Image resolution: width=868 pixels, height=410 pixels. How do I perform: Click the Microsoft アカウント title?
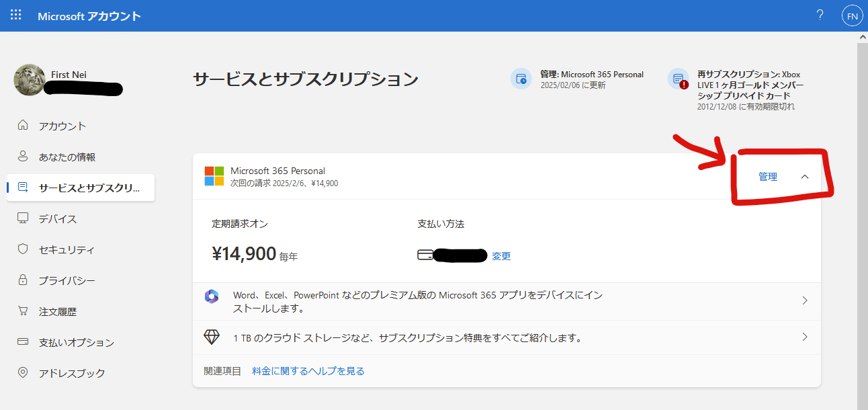[89, 16]
